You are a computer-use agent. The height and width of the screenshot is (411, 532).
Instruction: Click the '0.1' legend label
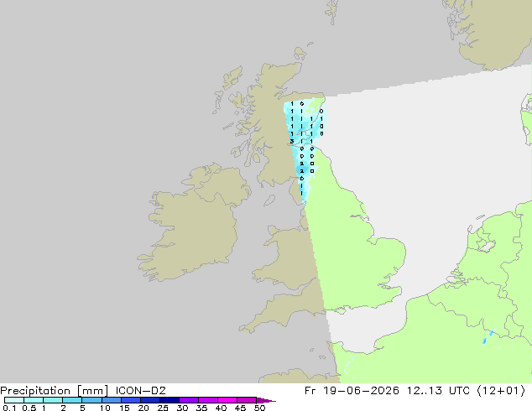pyautogui.click(x=9, y=408)
